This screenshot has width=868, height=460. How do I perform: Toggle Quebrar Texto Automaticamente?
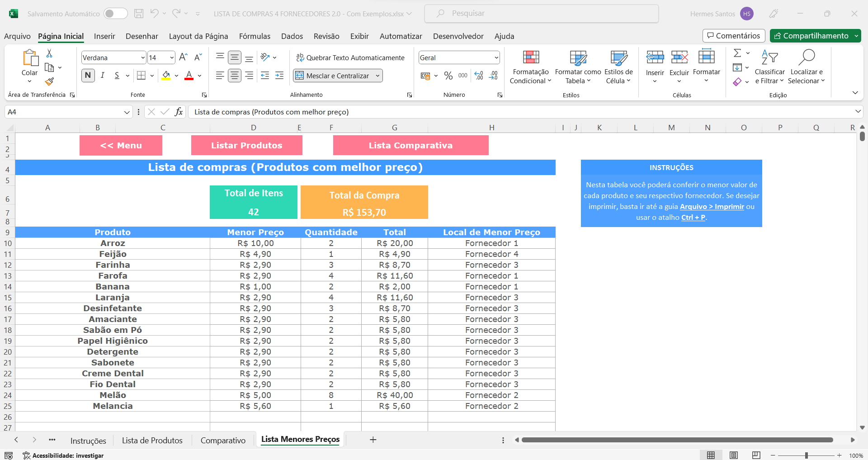pyautogui.click(x=350, y=57)
